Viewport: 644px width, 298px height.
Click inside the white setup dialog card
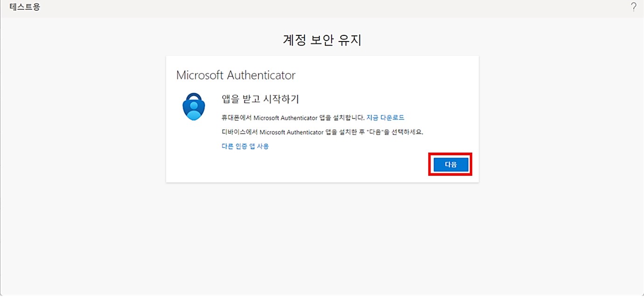pyautogui.click(x=322, y=119)
